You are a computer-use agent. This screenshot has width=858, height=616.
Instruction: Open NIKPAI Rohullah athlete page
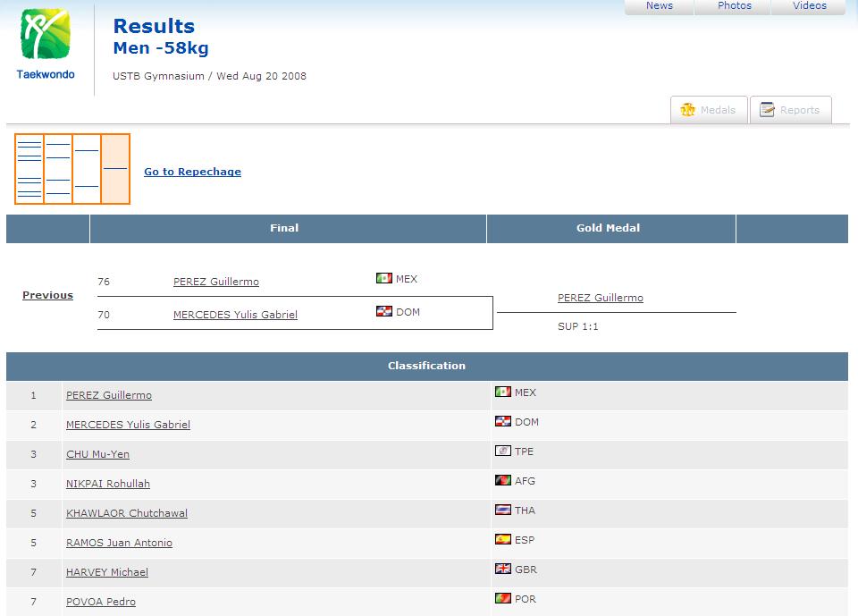[107, 484]
